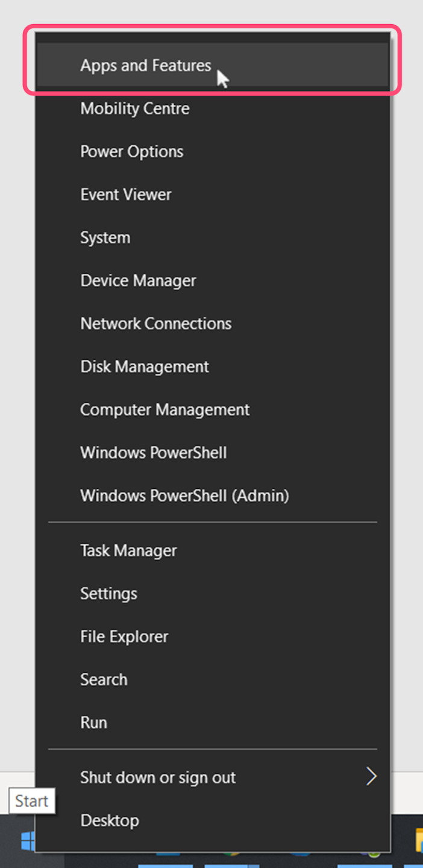The width and height of the screenshot is (423, 868).
Task: Open Task Manager
Action: click(x=128, y=550)
